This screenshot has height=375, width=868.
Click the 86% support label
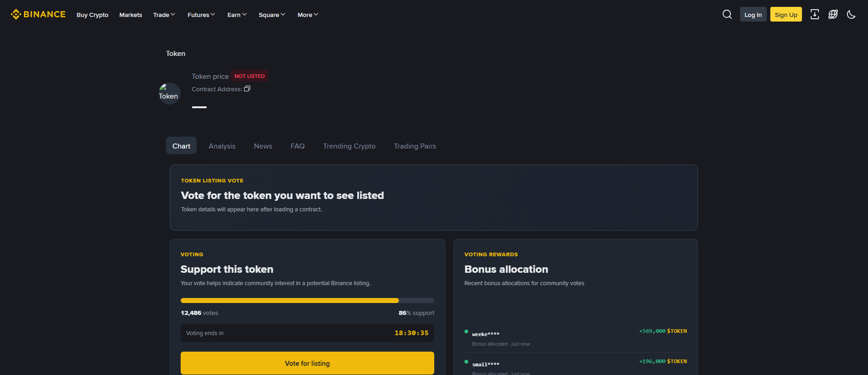coord(416,313)
